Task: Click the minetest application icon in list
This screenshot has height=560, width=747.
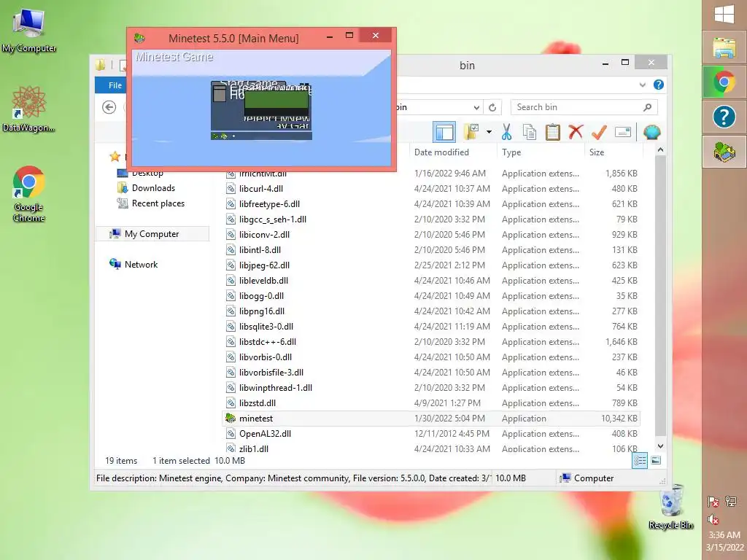Action: (231, 418)
